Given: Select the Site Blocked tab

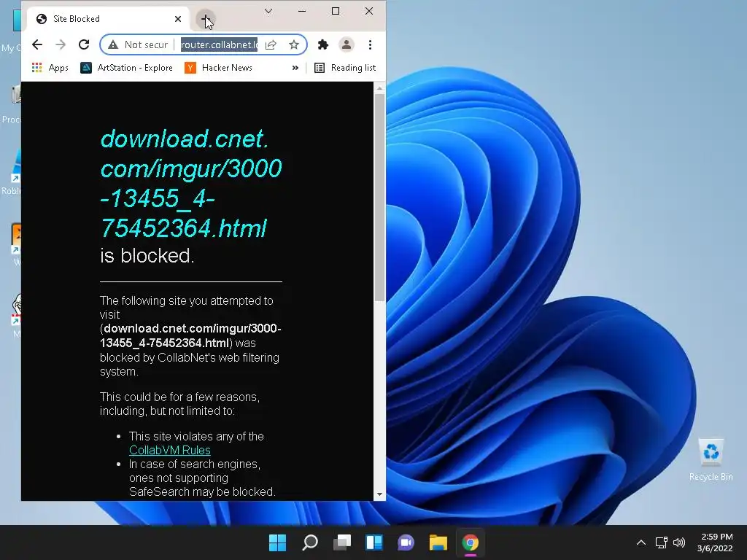Looking at the screenshot, I should click(107, 19).
